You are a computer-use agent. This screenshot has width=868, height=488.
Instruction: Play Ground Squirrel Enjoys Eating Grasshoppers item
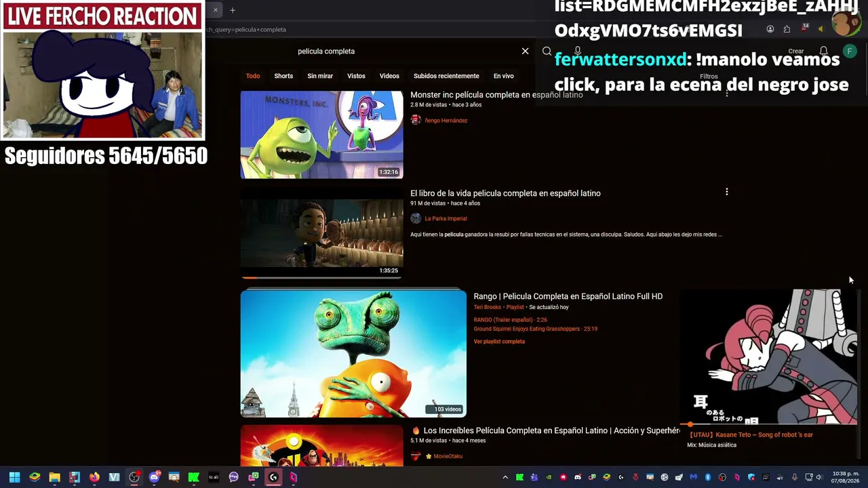click(535, 329)
